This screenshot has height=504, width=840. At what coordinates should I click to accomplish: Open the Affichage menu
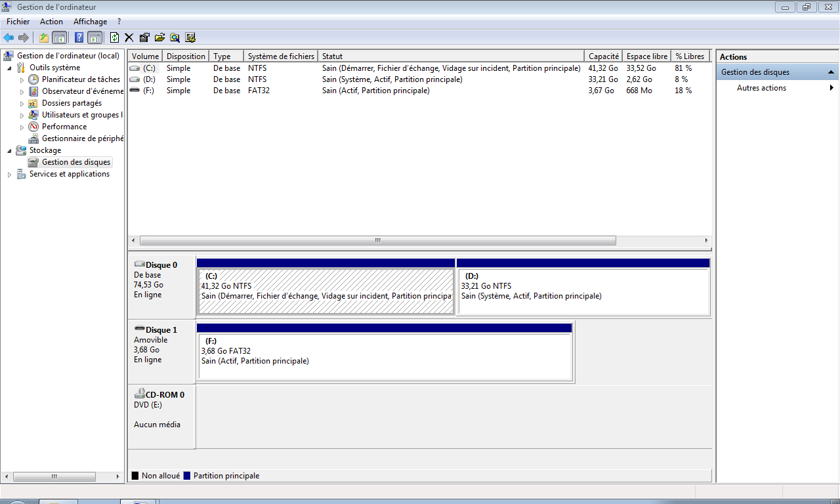pyautogui.click(x=90, y=22)
